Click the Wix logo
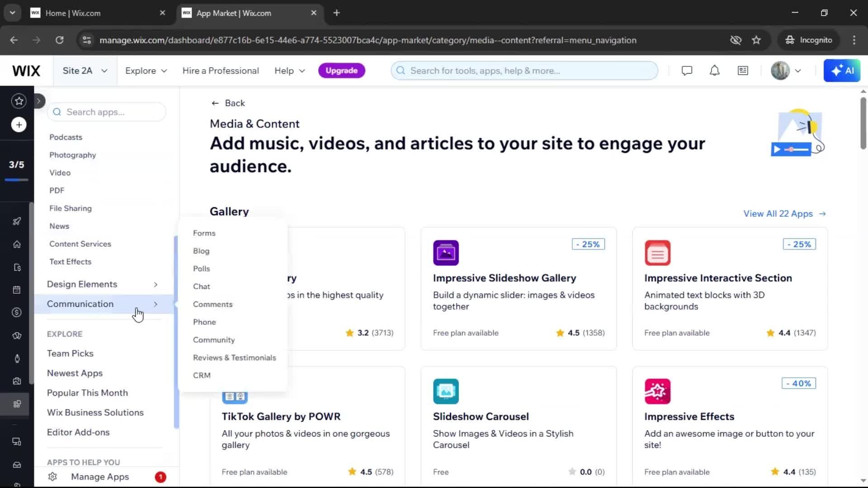Image resolution: width=868 pixels, height=488 pixels. tap(26, 70)
